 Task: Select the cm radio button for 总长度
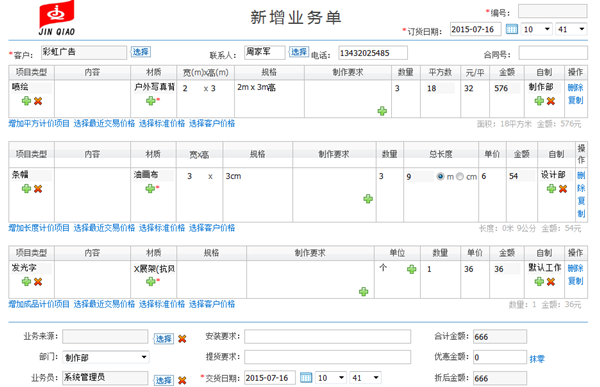[460, 176]
